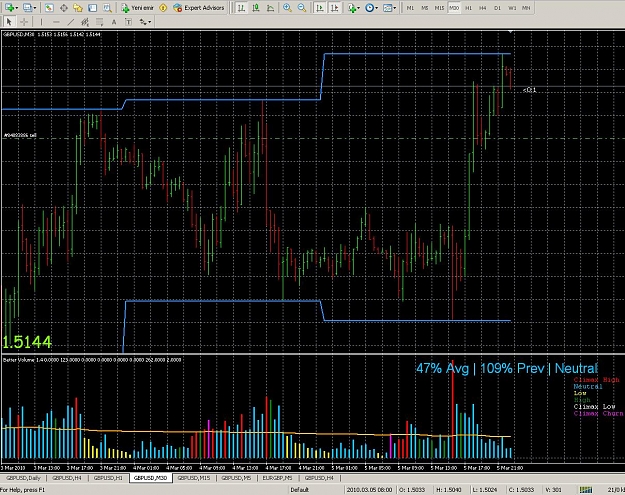Image resolution: width=625 pixels, height=495 pixels.
Task: Select the Cursor arrow tool
Action: point(9,22)
